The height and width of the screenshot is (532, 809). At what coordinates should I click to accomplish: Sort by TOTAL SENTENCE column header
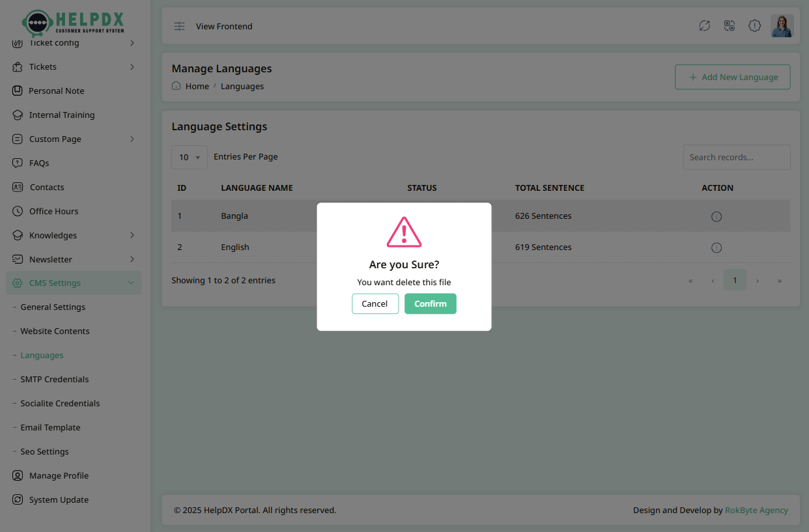click(x=550, y=188)
